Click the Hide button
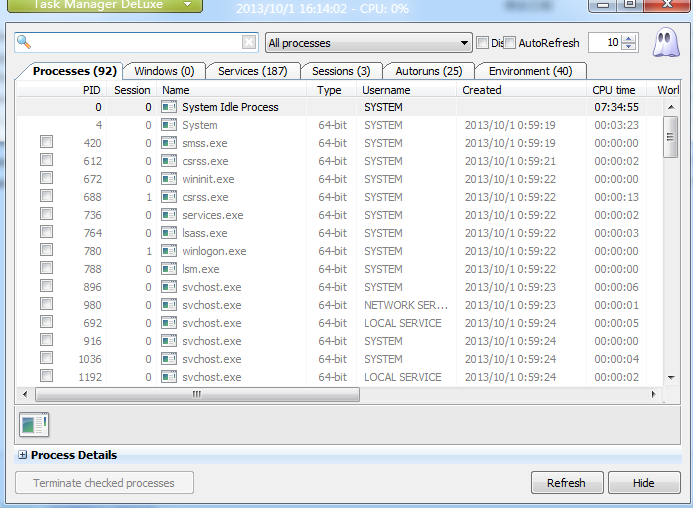693x508 pixels. pyautogui.click(x=644, y=483)
